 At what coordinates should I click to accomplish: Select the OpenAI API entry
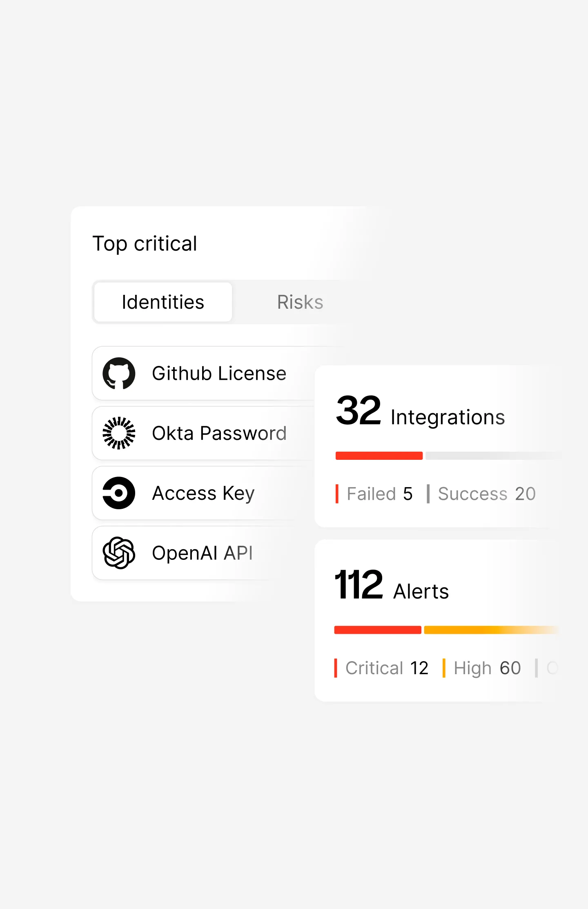point(202,553)
